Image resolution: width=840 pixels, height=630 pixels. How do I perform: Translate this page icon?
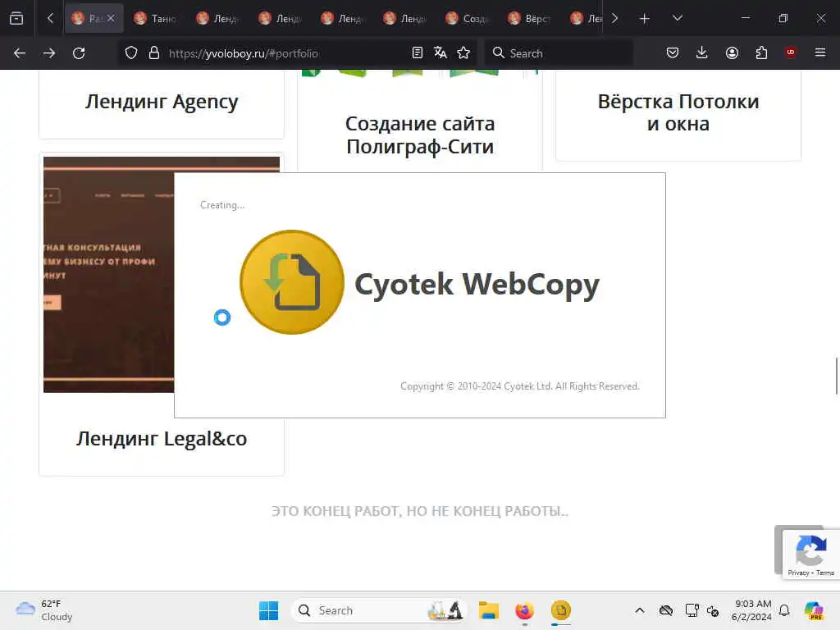(x=441, y=52)
